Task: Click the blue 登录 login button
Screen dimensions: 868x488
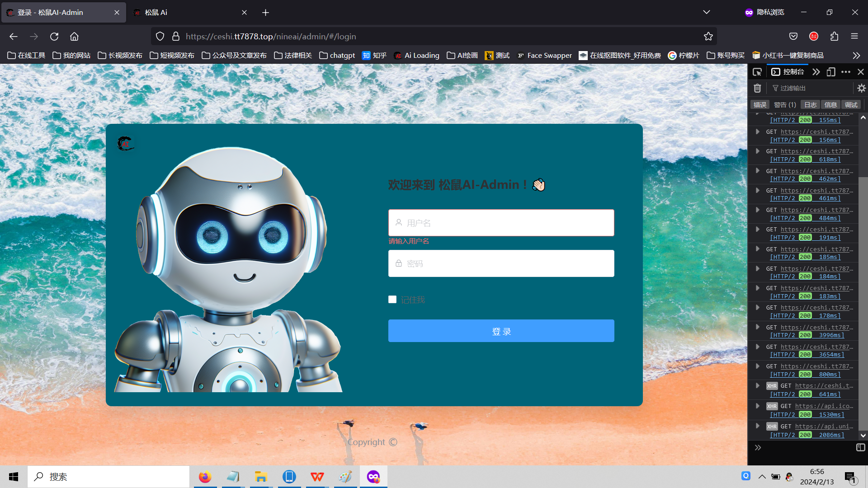Action: tap(501, 331)
